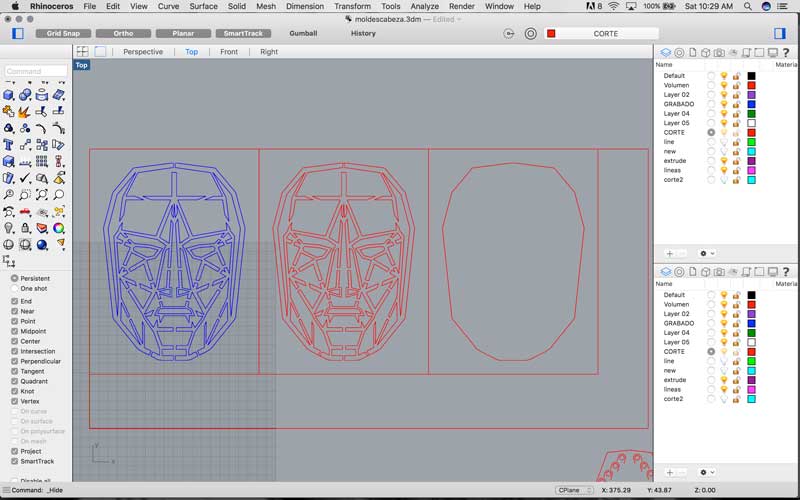Select the One shot radio button
This screenshot has height=500, width=800.
point(15,288)
